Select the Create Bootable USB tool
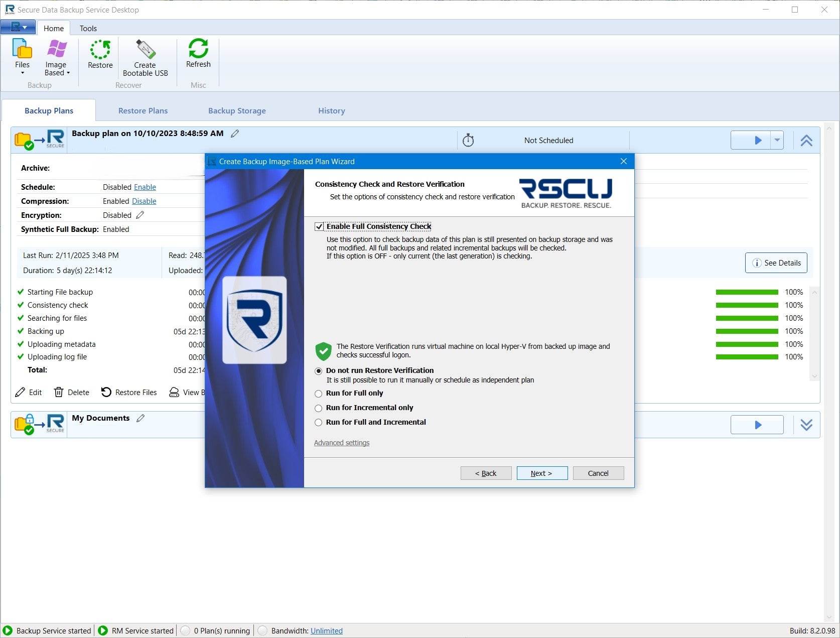840x638 pixels. [x=145, y=55]
